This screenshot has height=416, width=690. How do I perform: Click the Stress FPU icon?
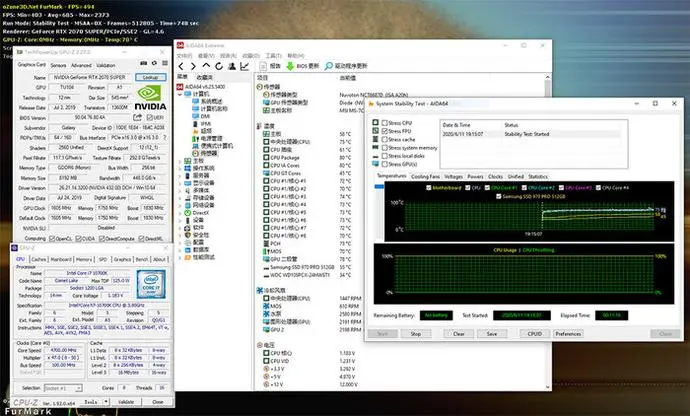tap(375, 131)
